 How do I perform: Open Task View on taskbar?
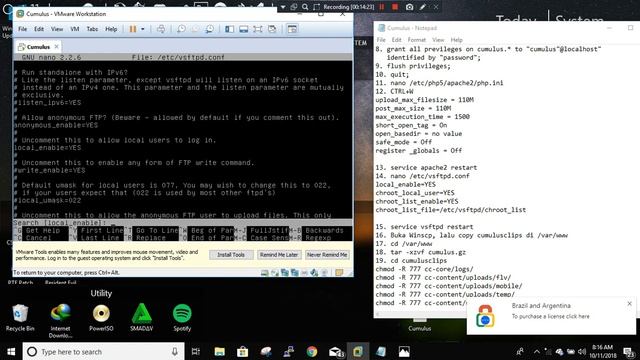(x=196, y=351)
